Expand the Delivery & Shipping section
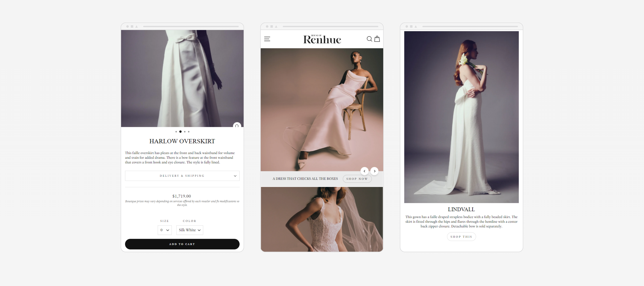This screenshot has width=644, height=286. click(x=182, y=176)
